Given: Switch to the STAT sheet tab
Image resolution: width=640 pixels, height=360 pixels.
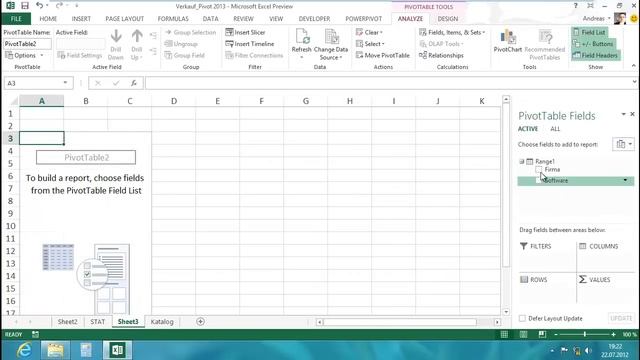Looking at the screenshot, I should tap(98, 322).
